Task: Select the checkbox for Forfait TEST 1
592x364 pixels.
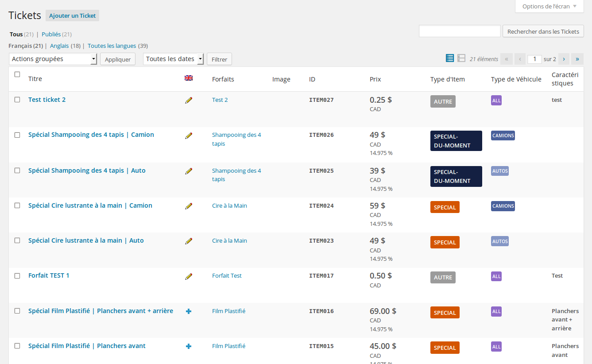Action: (x=17, y=275)
